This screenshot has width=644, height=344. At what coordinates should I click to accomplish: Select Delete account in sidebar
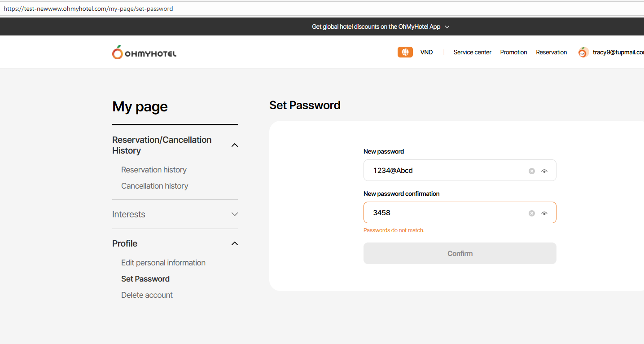[147, 295]
